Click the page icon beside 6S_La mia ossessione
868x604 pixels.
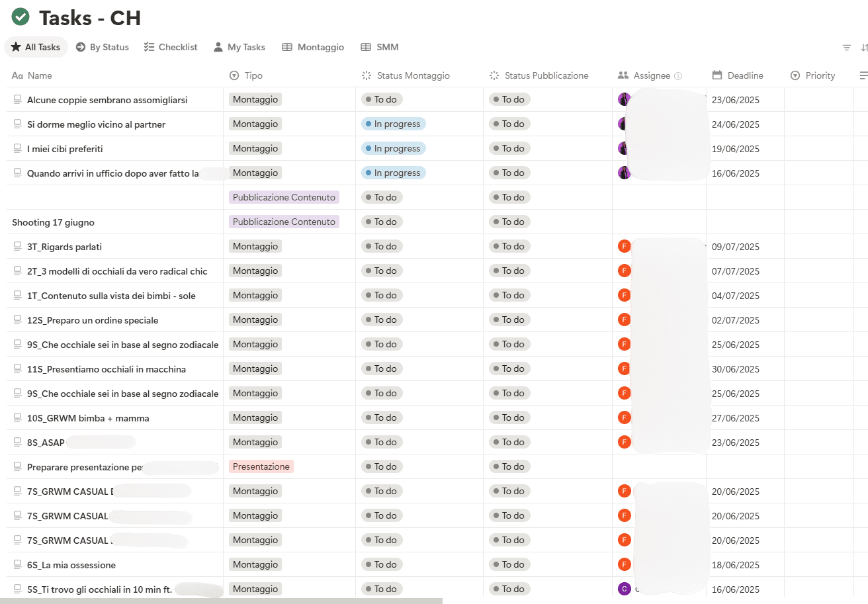pos(19,564)
